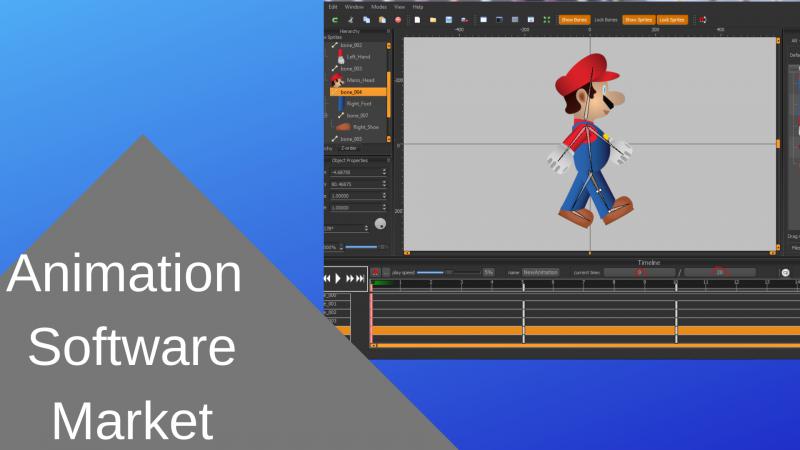
Task: Click the current time field
Action: click(639, 272)
